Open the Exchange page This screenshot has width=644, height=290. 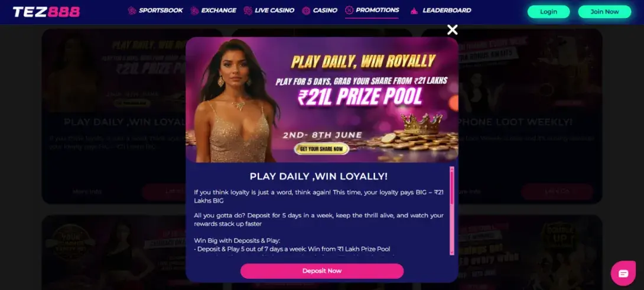coord(219,11)
